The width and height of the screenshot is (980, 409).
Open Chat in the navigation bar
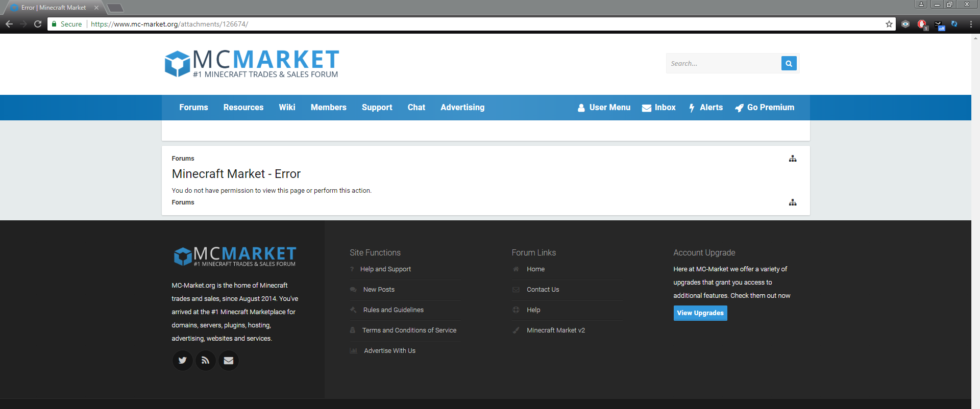416,107
